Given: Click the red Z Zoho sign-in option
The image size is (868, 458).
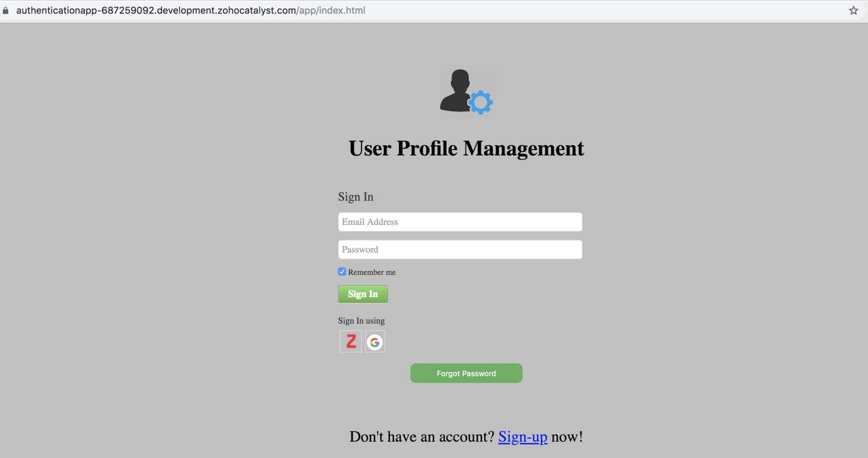Looking at the screenshot, I should [x=349, y=341].
